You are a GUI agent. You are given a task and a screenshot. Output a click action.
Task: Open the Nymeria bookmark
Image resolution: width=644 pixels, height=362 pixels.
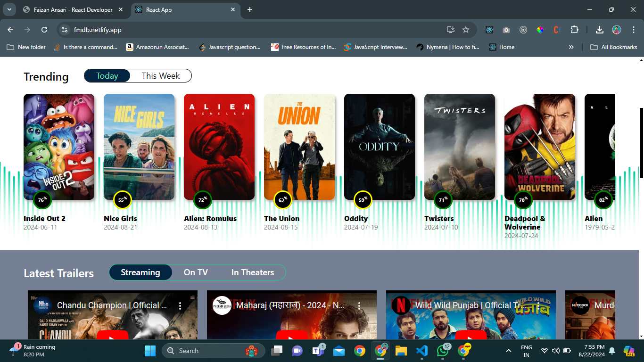448,47
